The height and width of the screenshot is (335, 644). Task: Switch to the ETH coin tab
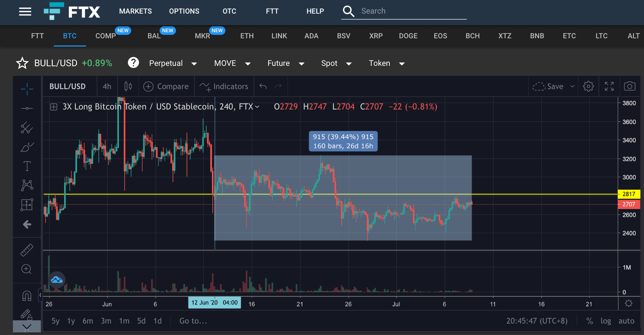click(x=247, y=36)
